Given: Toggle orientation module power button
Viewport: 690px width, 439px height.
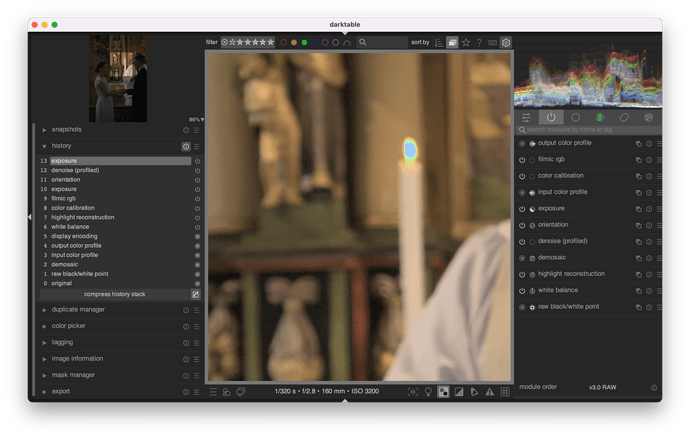Looking at the screenshot, I should coord(522,225).
